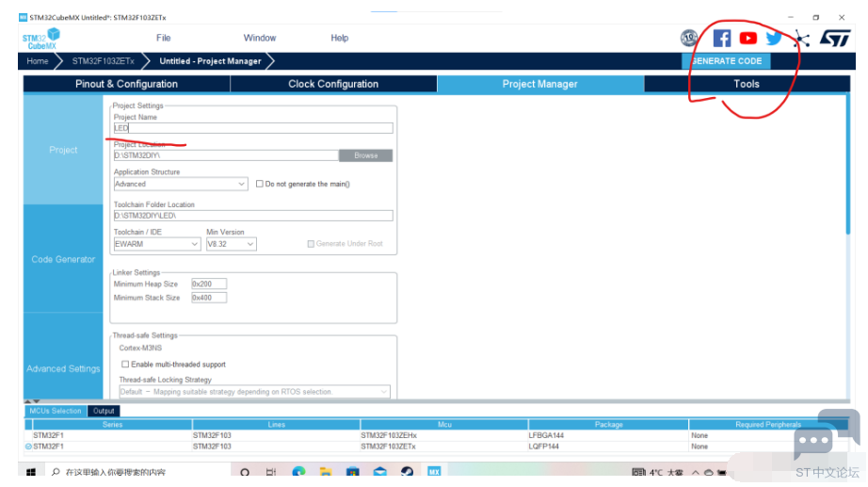Image resolution: width=868 pixels, height=487 pixels.
Task: Click the right vertical scrollbar
Action: click(x=847, y=166)
